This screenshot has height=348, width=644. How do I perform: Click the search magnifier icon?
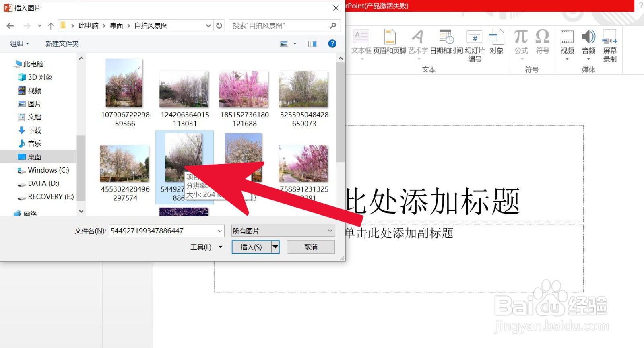(x=333, y=25)
